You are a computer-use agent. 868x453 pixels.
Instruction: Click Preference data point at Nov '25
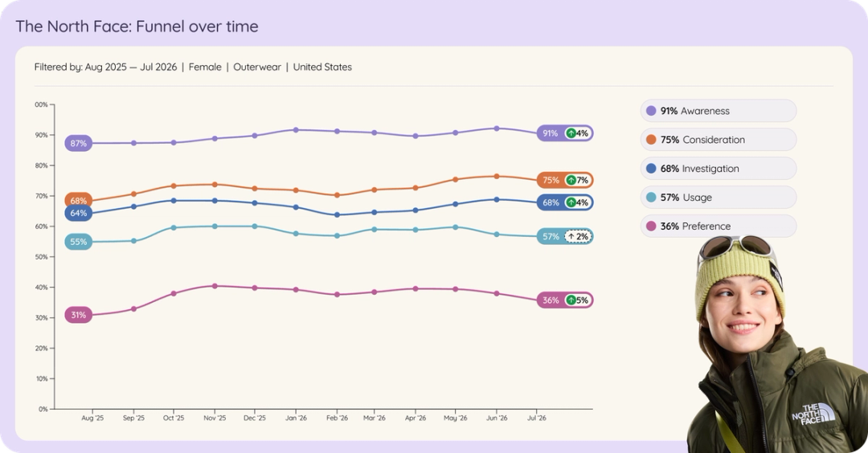[215, 286]
